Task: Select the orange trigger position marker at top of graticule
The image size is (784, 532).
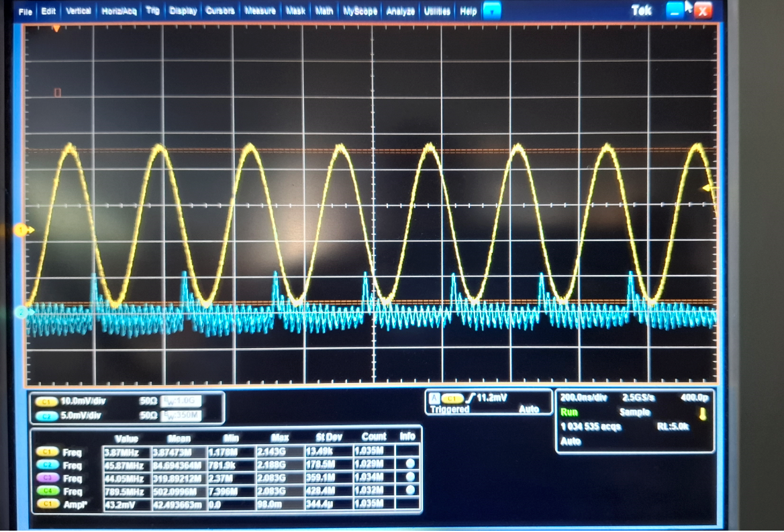Action: pyautogui.click(x=56, y=28)
